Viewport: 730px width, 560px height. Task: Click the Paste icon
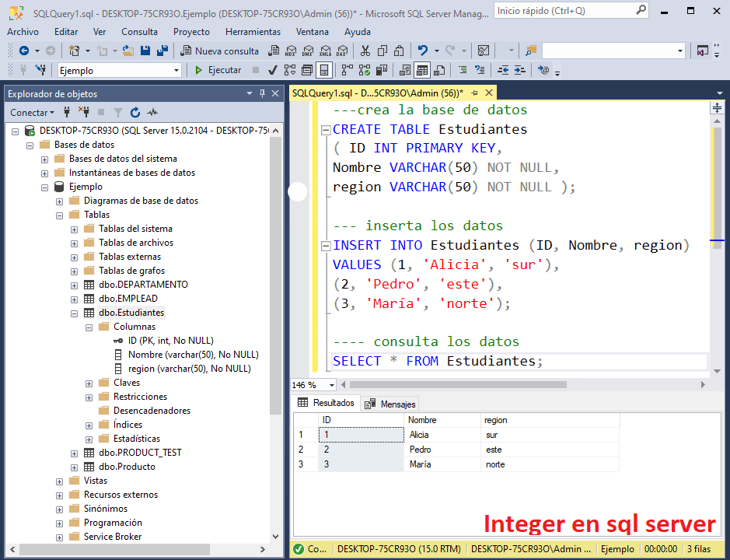(x=399, y=51)
